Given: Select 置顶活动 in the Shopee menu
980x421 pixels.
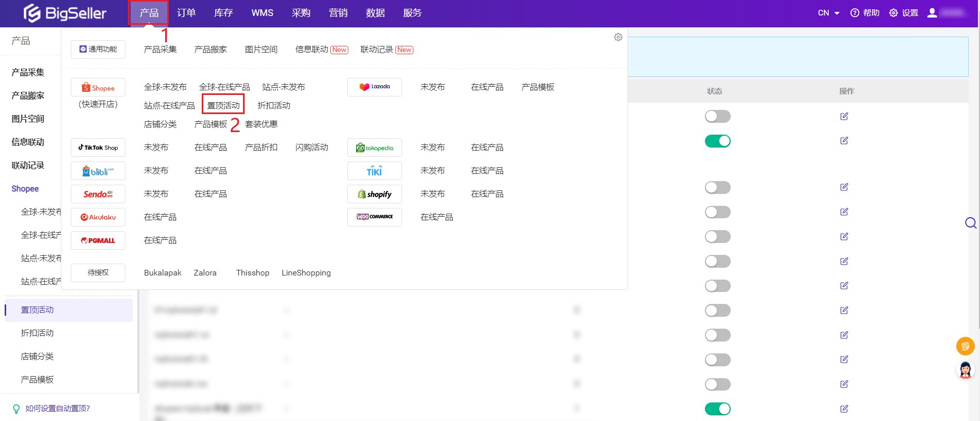Looking at the screenshot, I should [223, 105].
